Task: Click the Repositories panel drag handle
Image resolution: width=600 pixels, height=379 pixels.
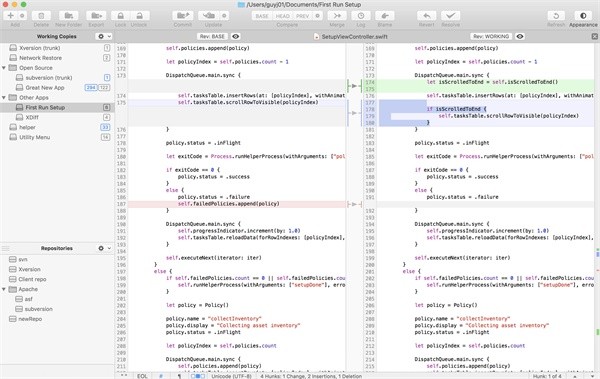Action: (5, 249)
